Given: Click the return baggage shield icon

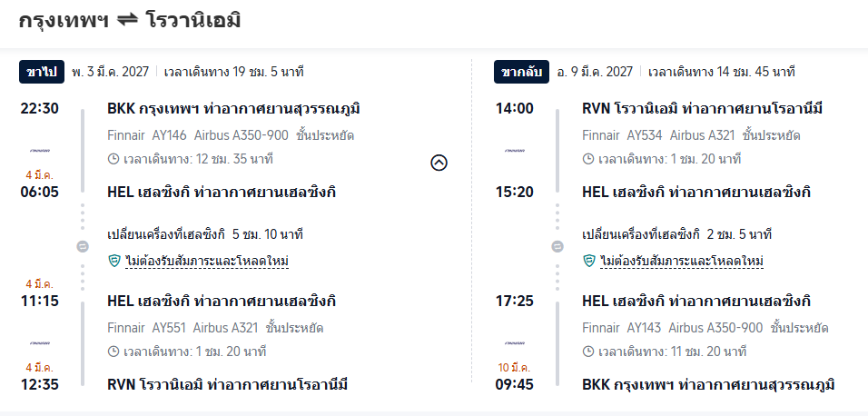Looking at the screenshot, I should point(589,261).
